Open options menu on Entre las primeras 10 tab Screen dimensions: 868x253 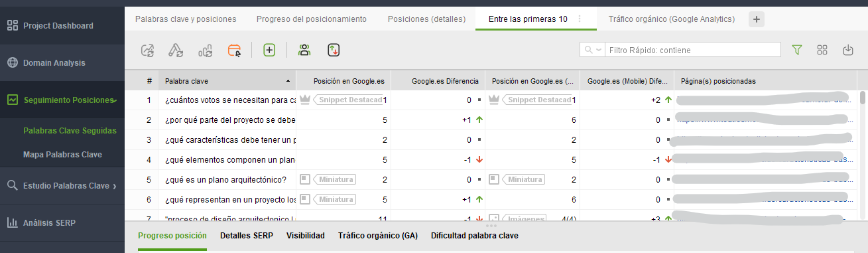(580, 19)
